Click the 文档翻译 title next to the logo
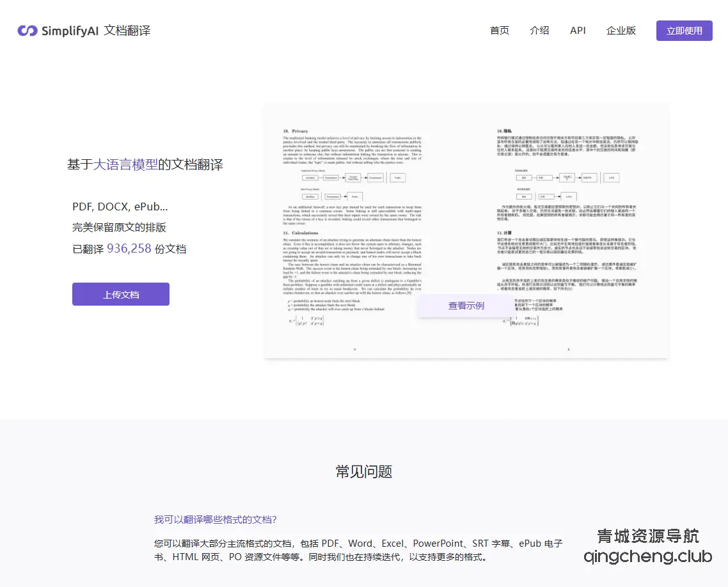 [x=129, y=30]
